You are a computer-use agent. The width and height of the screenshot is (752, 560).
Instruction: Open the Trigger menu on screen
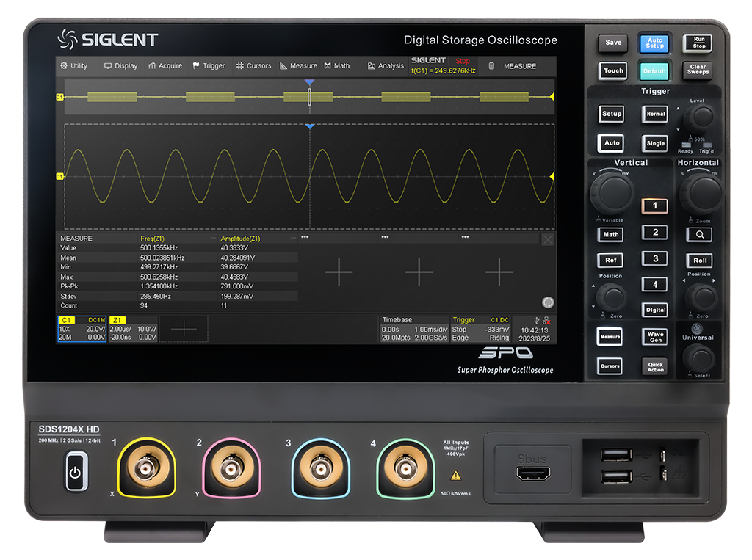(209, 65)
